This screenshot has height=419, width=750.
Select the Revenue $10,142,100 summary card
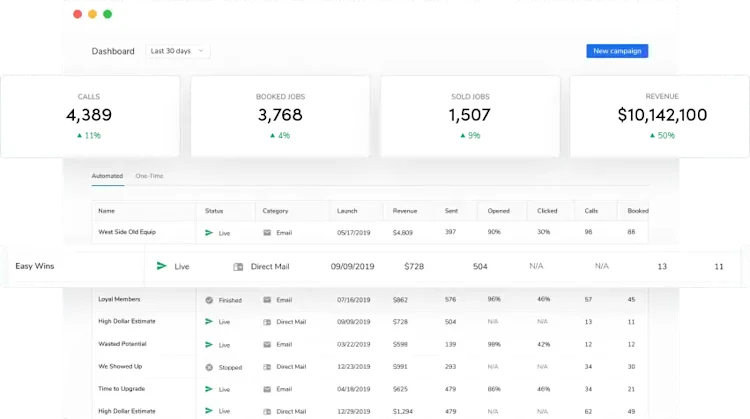pyautogui.click(x=660, y=116)
